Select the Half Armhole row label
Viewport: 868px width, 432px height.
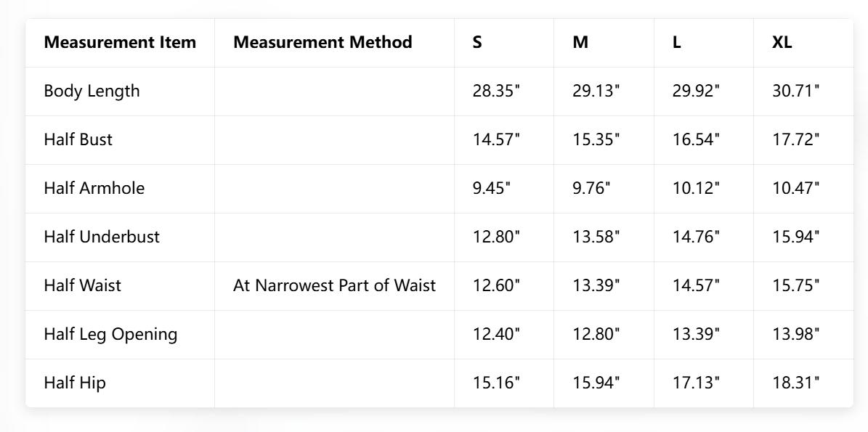94,188
